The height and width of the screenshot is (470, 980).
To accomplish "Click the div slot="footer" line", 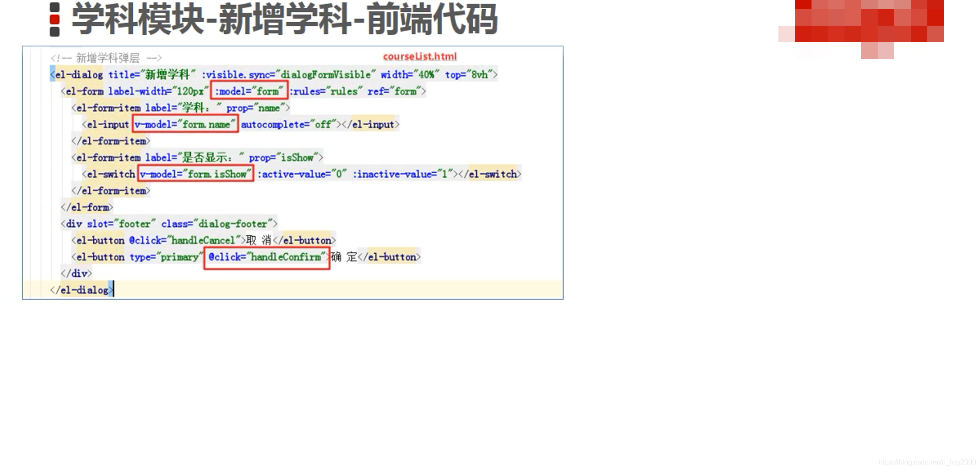I will 169,224.
